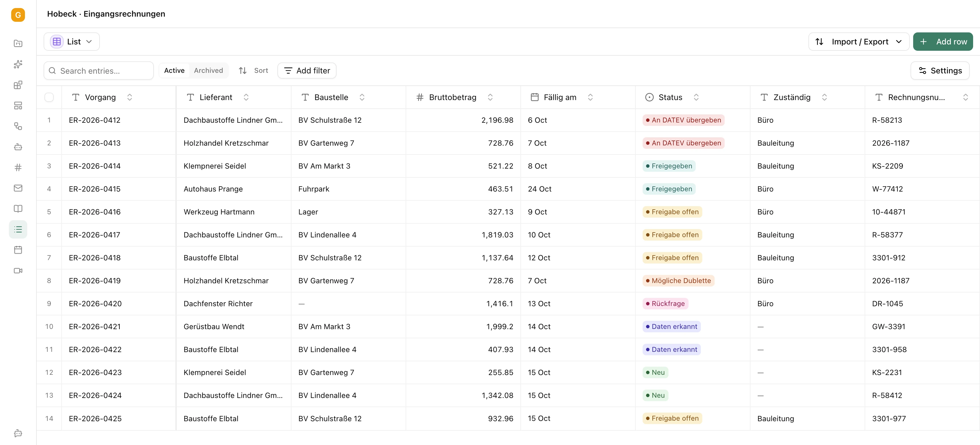
Task: Click the table grid icon beside List
Action: click(x=57, y=42)
